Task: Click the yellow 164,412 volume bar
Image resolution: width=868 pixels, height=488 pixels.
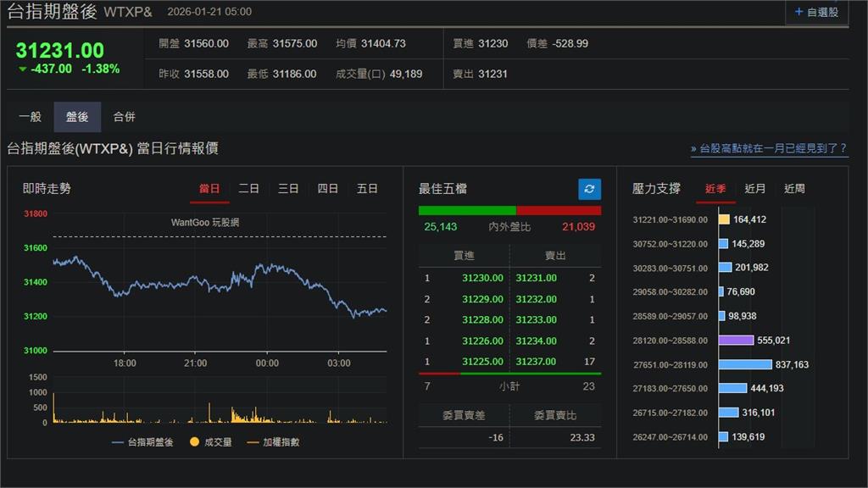Action: pyautogui.click(x=724, y=219)
